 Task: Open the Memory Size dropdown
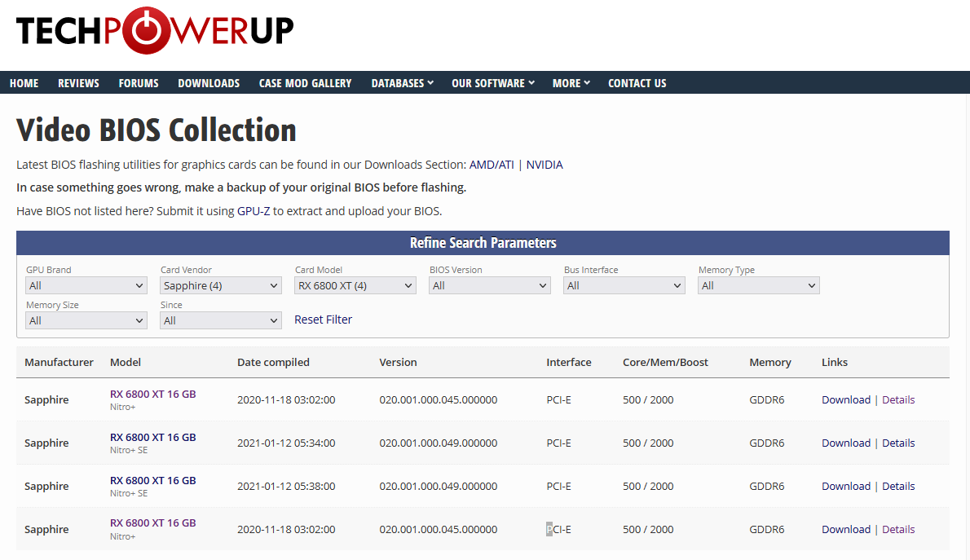(x=86, y=320)
